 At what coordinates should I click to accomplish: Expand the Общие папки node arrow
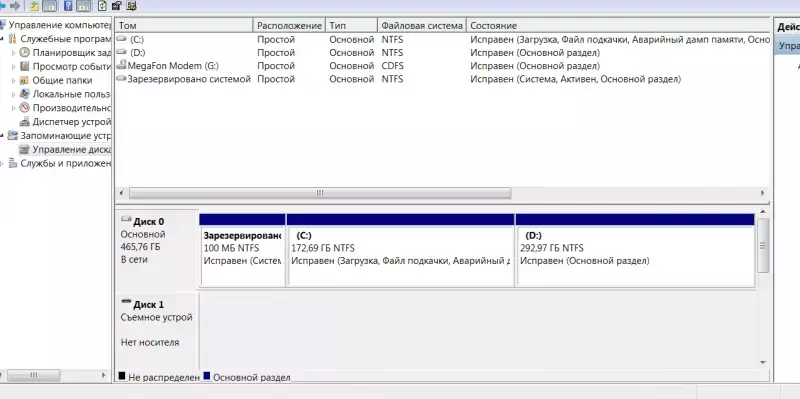(14, 80)
